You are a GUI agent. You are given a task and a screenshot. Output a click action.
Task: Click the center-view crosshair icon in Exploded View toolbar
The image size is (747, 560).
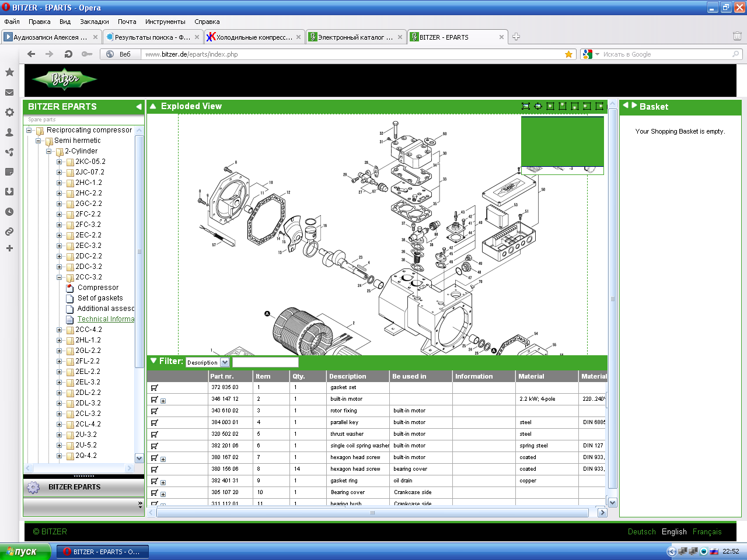pyautogui.click(x=538, y=106)
